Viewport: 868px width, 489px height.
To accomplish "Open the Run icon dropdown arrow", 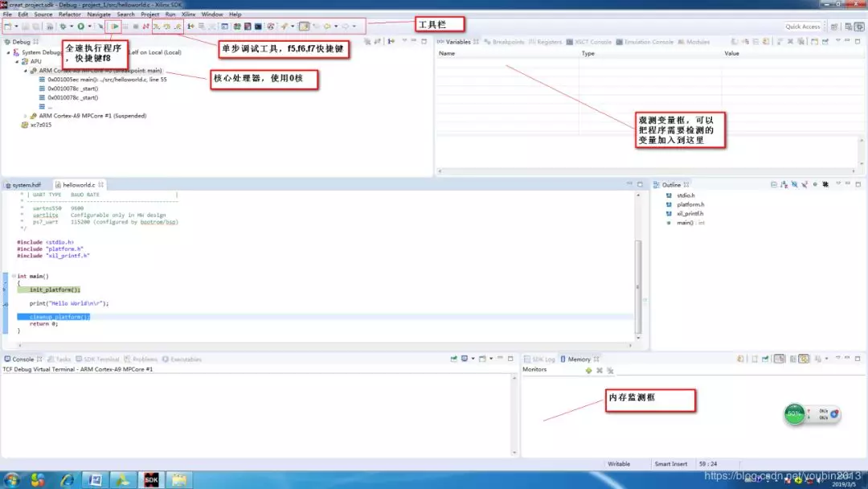I will 90,26.
